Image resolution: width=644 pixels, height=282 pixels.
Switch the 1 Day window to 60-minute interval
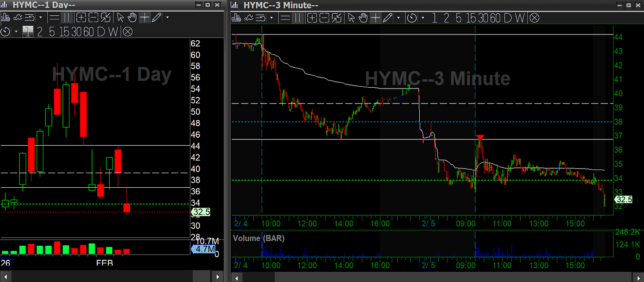(88, 31)
